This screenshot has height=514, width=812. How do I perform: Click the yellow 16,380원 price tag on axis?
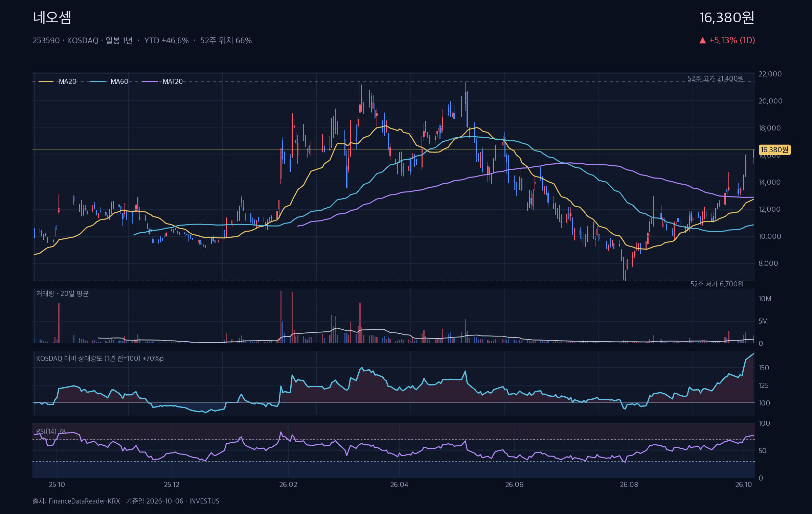pyautogui.click(x=775, y=150)
